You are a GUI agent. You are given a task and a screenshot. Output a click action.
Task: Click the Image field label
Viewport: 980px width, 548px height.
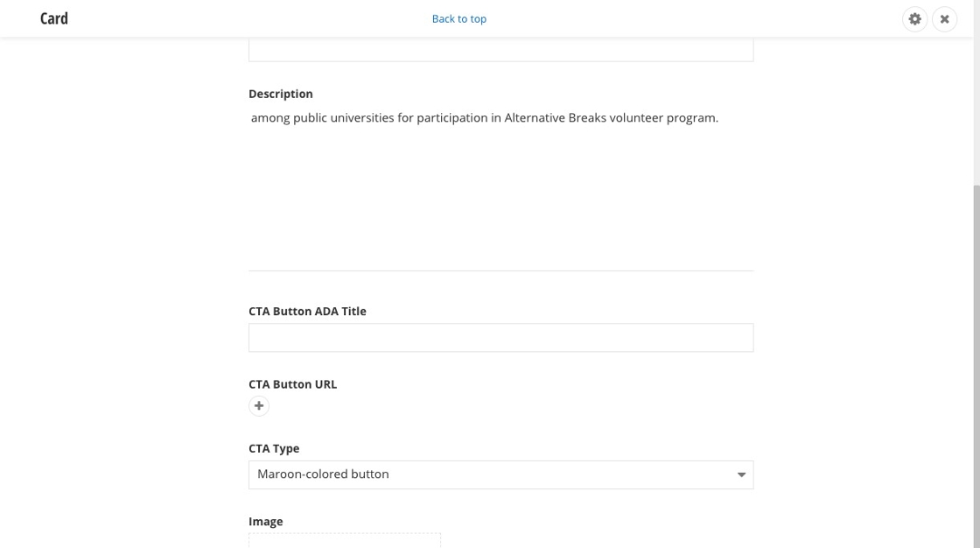click(265, 522)
